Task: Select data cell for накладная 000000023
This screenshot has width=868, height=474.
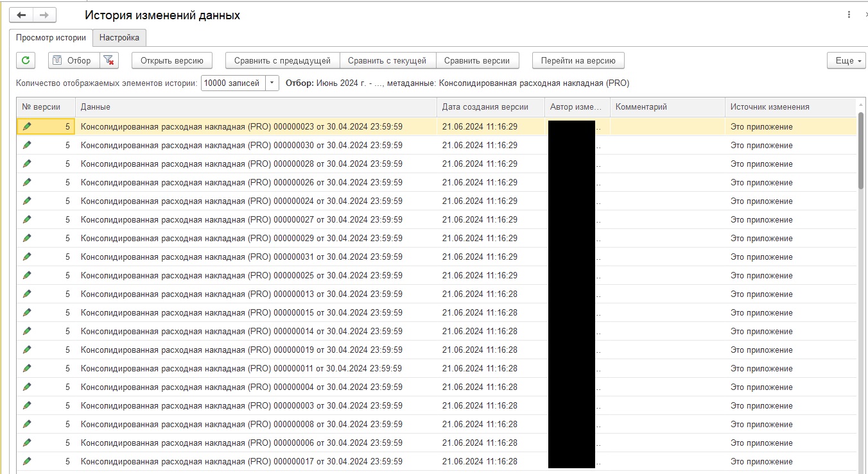Action: (256, 126)
